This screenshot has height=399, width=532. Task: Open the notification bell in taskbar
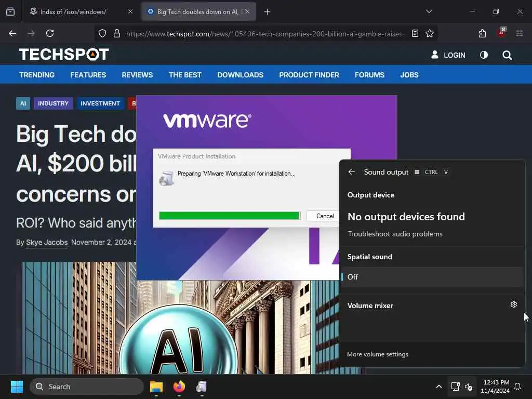[x=518, y=387]
